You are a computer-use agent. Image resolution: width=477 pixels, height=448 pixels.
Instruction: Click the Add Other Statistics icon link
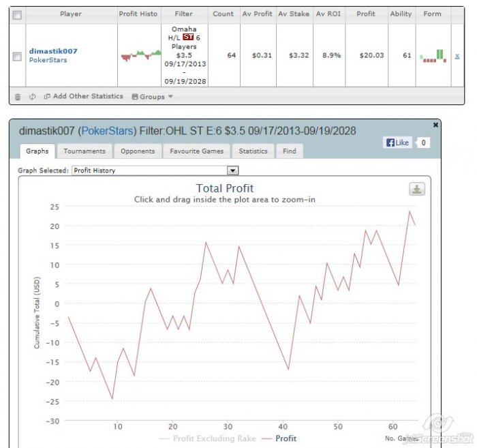[84, 96]
